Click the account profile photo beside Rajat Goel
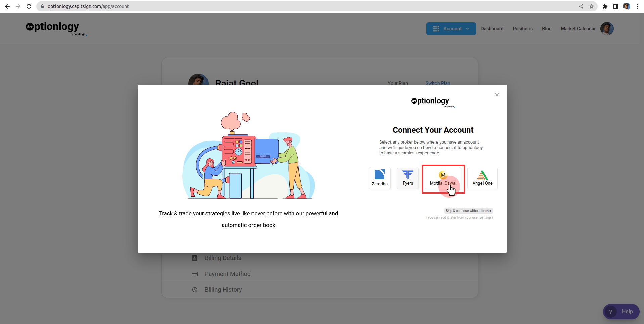Screen dimensions: 644x324 pos(198,79)
